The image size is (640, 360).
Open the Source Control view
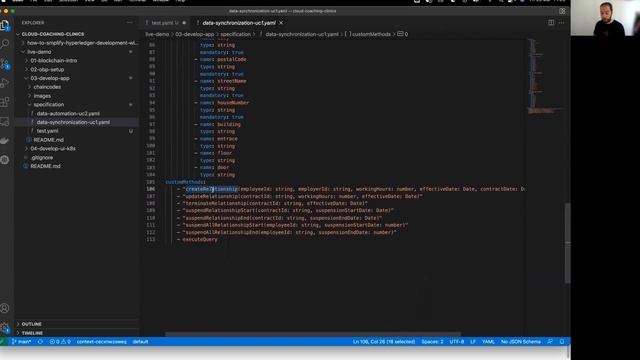5,63
